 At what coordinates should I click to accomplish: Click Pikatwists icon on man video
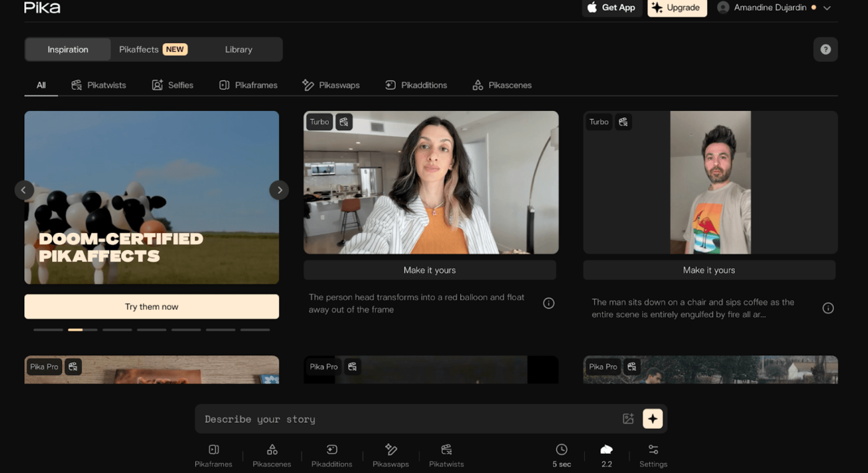623,122
